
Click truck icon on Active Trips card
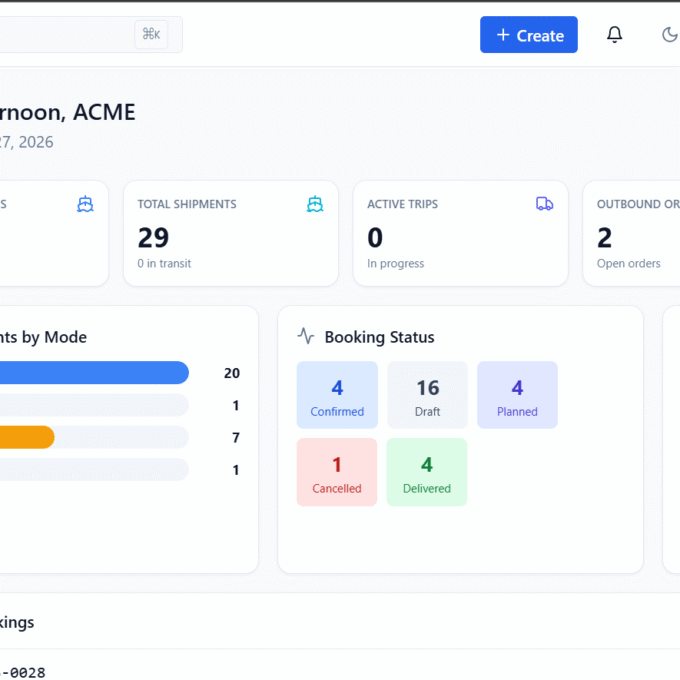pos(544,204)
